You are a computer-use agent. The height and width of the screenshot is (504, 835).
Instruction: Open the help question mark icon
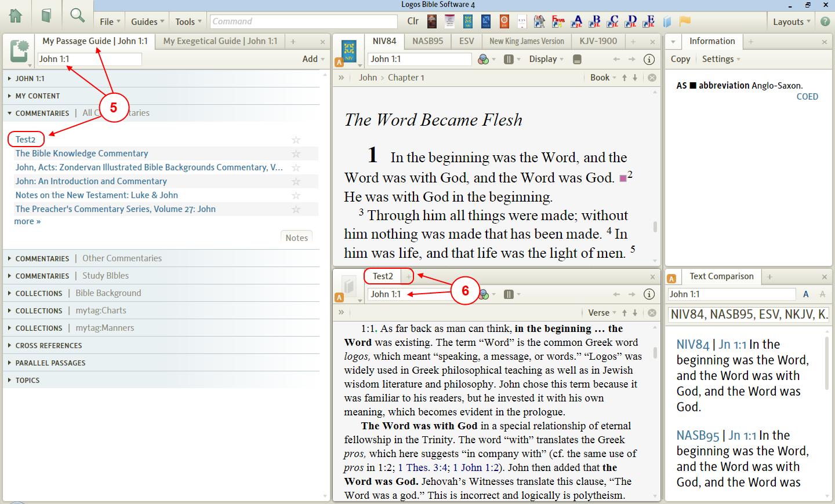[825, 21]
